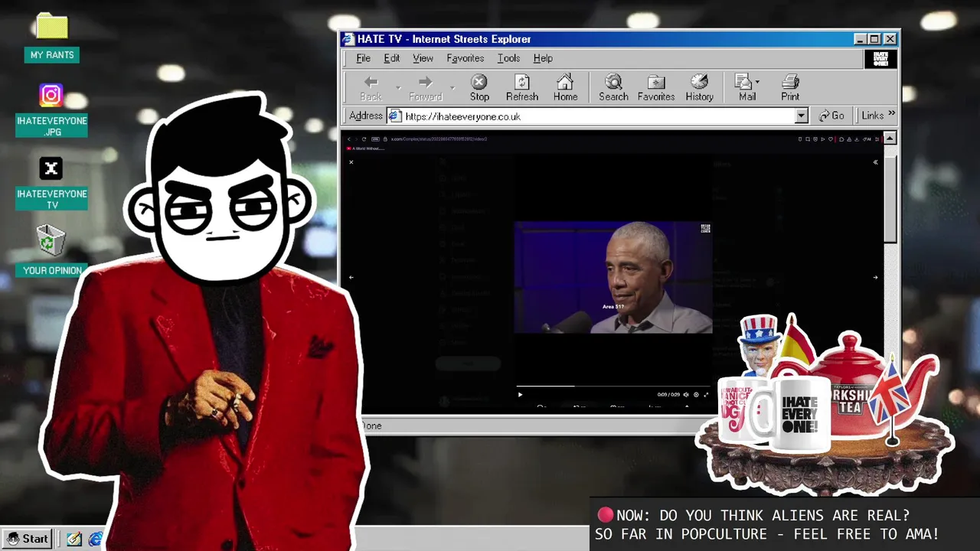Click the page icon in address bar
Screen dimensions: 980x551
(395, 116)
